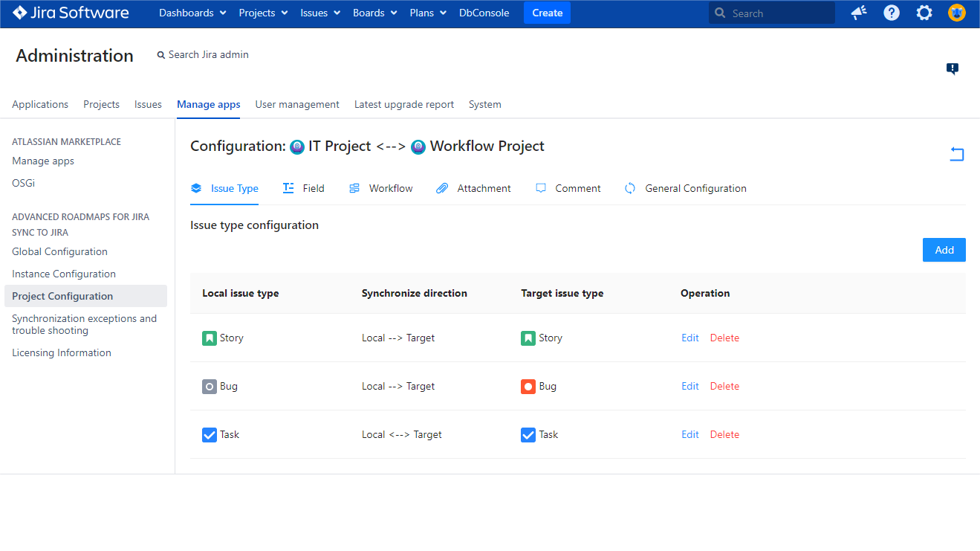
Task: Switch to the Workflow configuration tab
Action: click(x=380, y=188)
